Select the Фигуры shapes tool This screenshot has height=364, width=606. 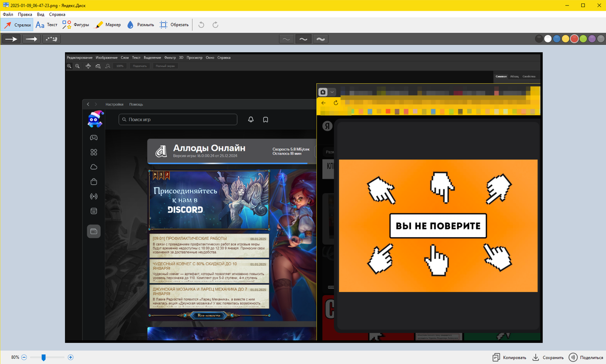(x=76, y=25)
